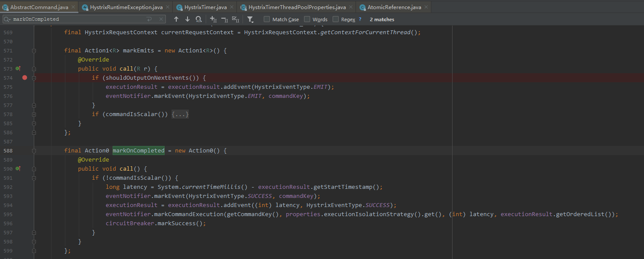Unselect occurrence icon in find bar
The image size is (644, 259).
[224, 19]
